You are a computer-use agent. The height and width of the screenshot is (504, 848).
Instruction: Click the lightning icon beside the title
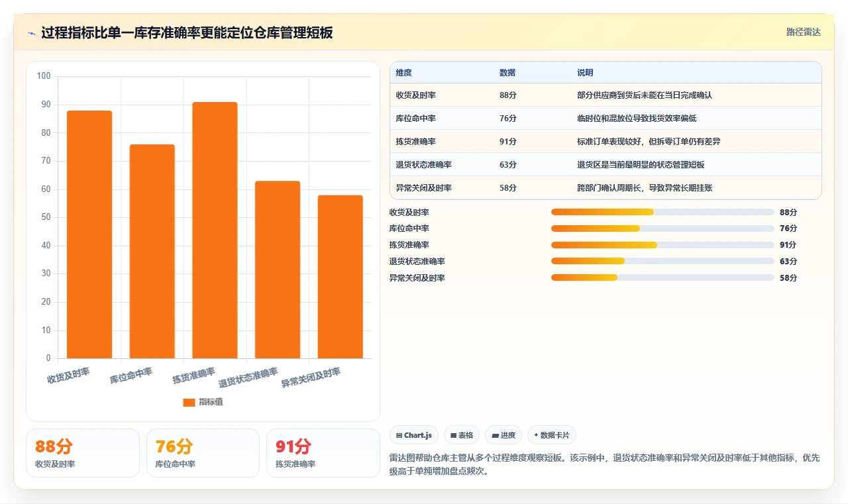(32, 32)
